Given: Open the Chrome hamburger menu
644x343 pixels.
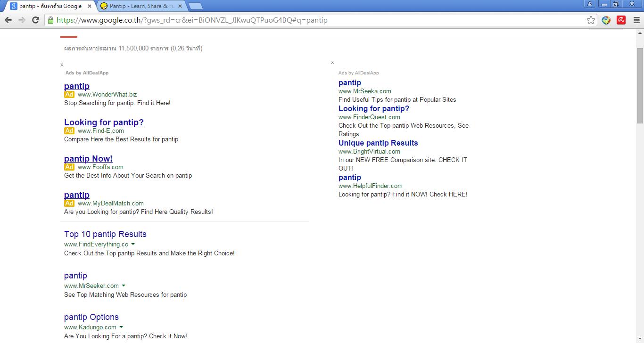Looking at the screenshot, I should pyautogui.click(x=636, y=20).
